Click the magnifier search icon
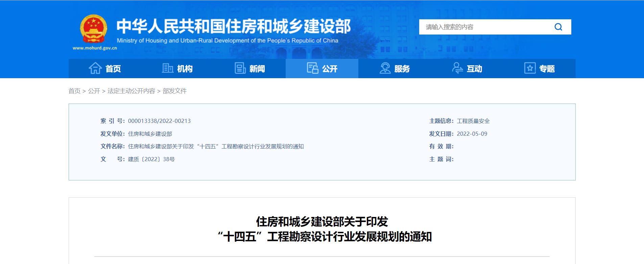The height and width of the screenshot is (264, 644). click(558, 27)
